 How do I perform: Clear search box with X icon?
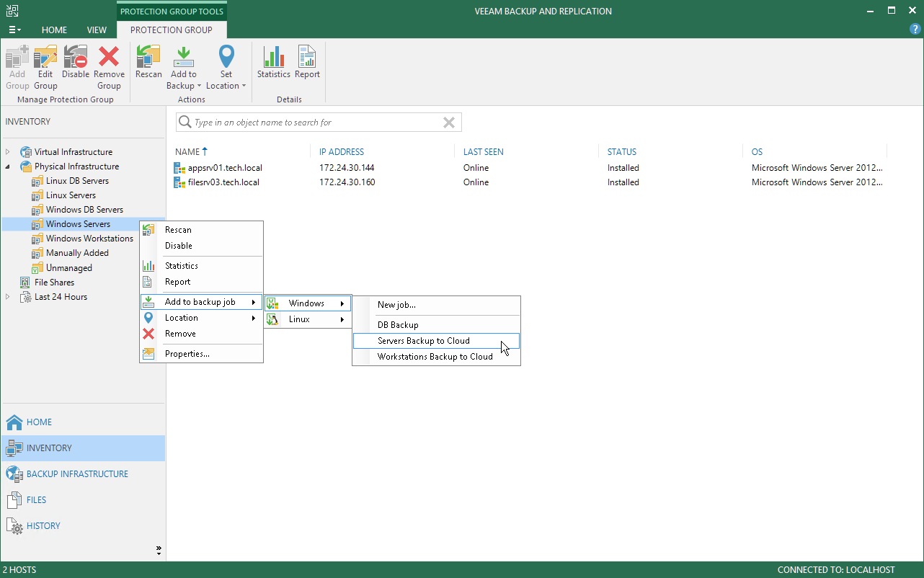click(x=448, y=123)
